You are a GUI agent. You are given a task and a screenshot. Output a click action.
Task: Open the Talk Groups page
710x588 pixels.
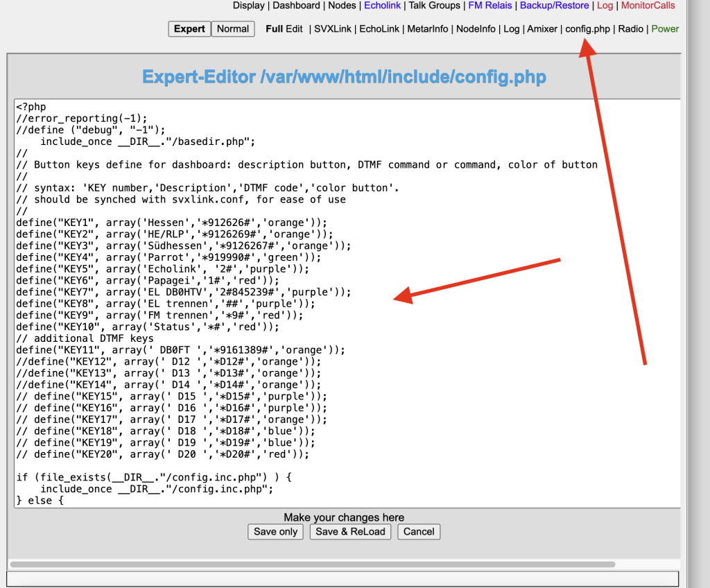point(434,6)
